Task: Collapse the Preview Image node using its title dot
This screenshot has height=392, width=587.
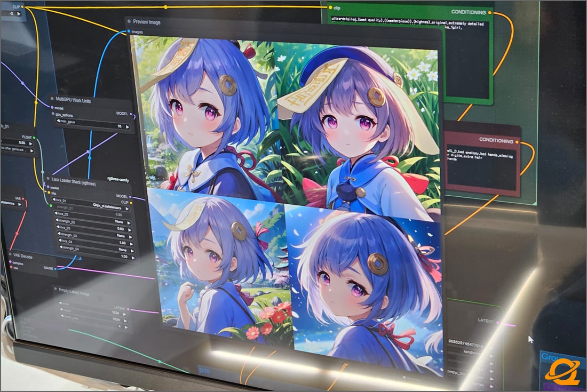Action: point(129,22)
